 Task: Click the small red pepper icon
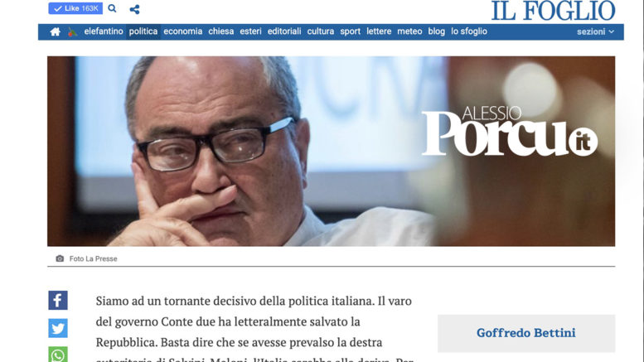tap(72, 31)
